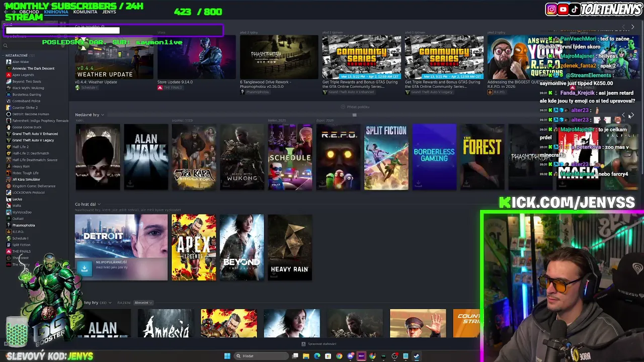Open the Task View icon in the taskbar
Screen dimensions: 644x362
295,356
